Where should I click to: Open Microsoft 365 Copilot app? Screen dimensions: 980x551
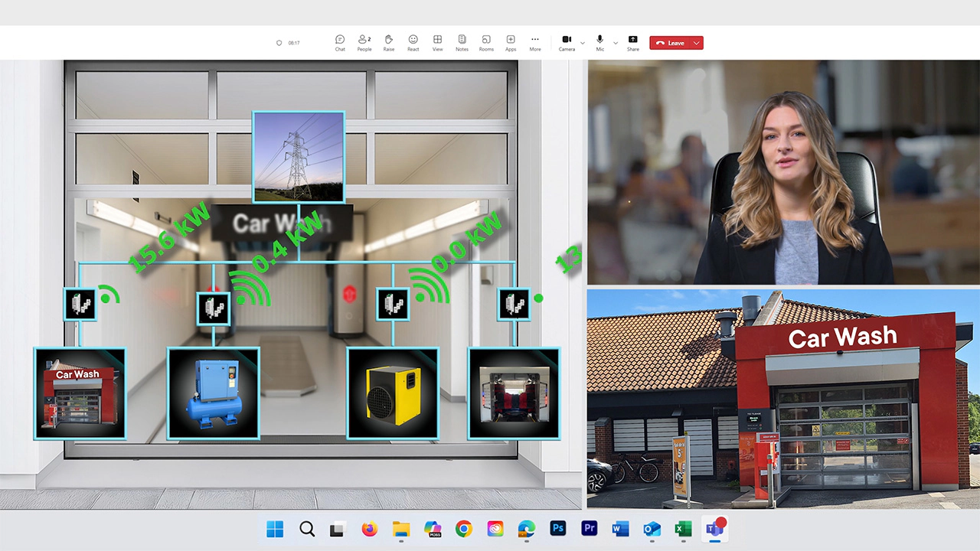[433, 529]
